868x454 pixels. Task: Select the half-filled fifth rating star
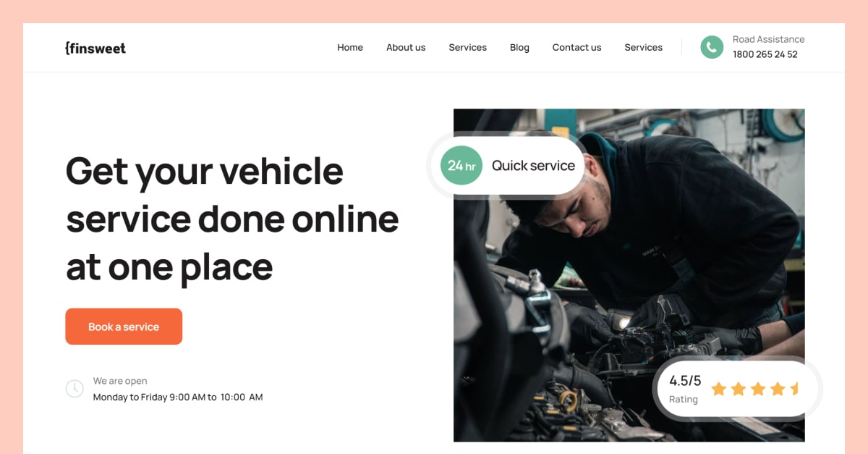point(794,389)
